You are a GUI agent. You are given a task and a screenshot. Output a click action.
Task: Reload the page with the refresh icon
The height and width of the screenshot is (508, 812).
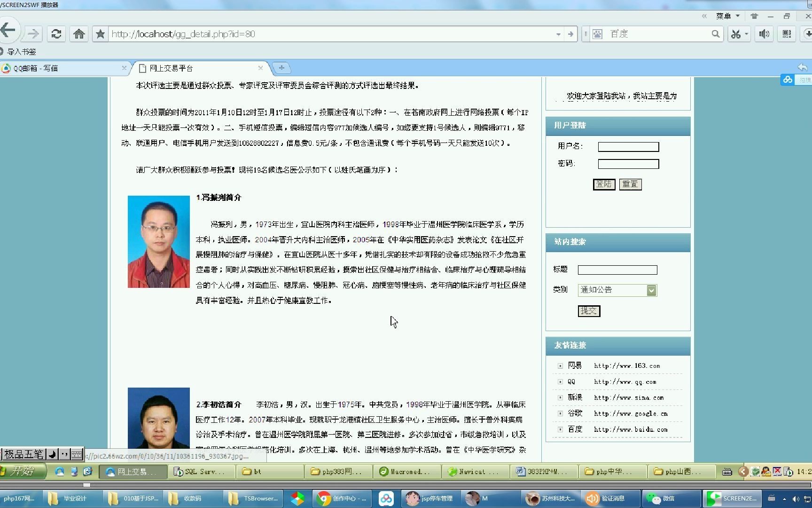tap(56, 34)
